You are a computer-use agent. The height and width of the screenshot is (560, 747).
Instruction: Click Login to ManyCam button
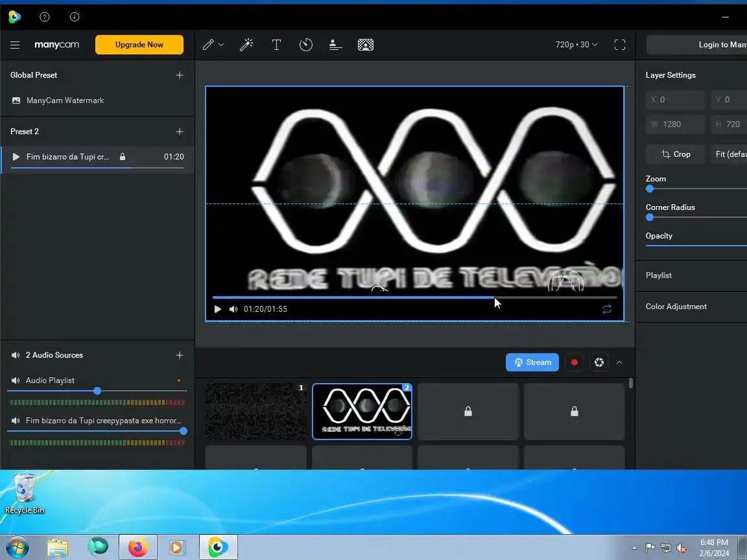697,45
